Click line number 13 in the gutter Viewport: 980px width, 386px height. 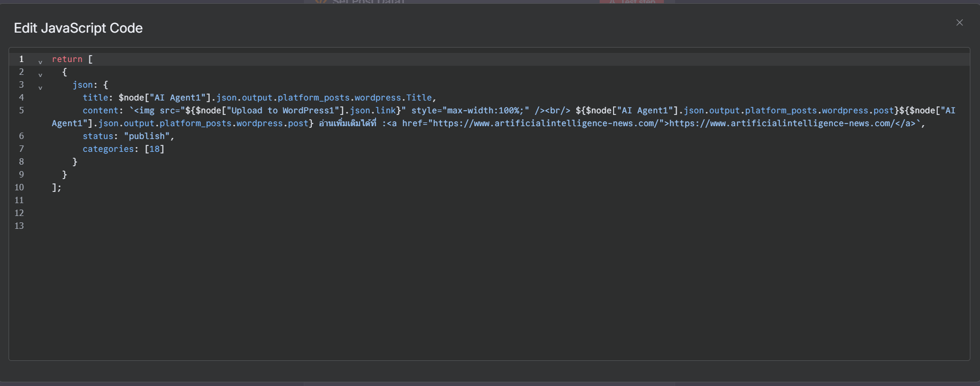coord(19,226)
